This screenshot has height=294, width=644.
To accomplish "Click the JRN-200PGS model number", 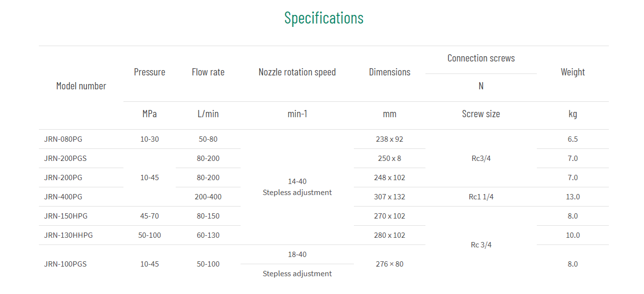I will [x=65, y=159].
